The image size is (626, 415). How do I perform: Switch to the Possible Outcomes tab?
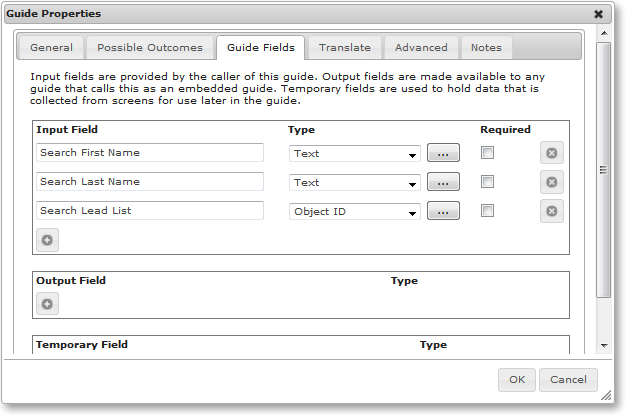150,48
